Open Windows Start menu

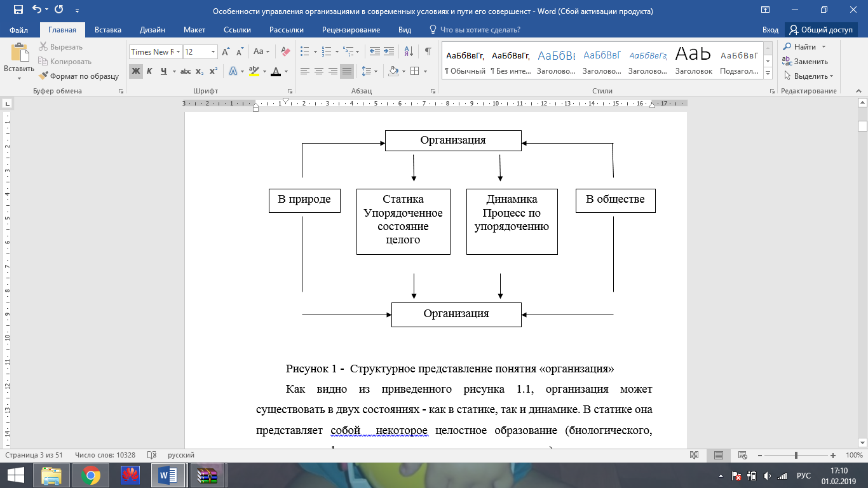pyautogui.click(x=15, y=475)
